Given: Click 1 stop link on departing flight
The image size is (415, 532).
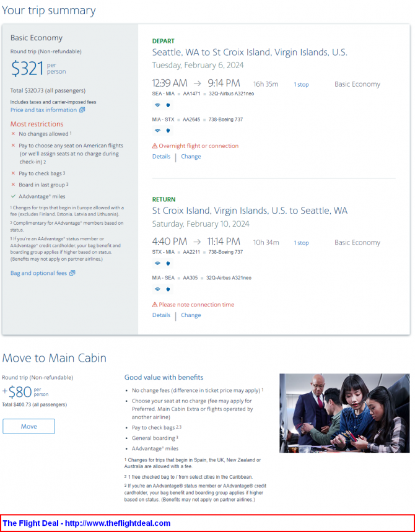Looking at the screenshot, I should coord(301,84).
